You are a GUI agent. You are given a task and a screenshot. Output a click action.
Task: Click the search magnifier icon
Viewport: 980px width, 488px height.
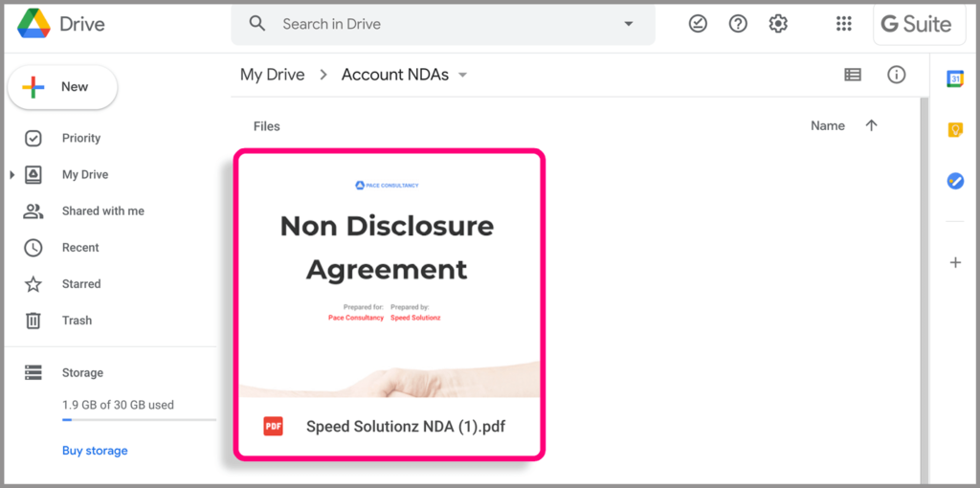coord(256,24)
